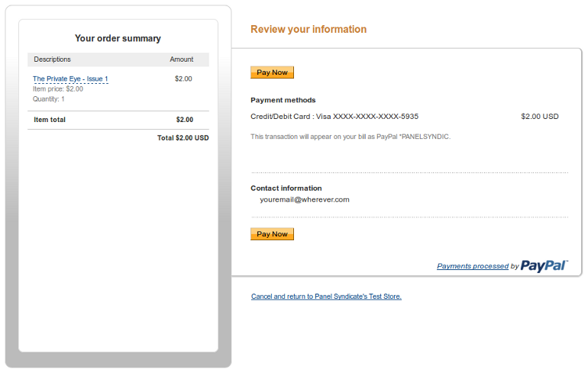
Task: Click the Quantity: 1 line
Action: coord(49,98)
